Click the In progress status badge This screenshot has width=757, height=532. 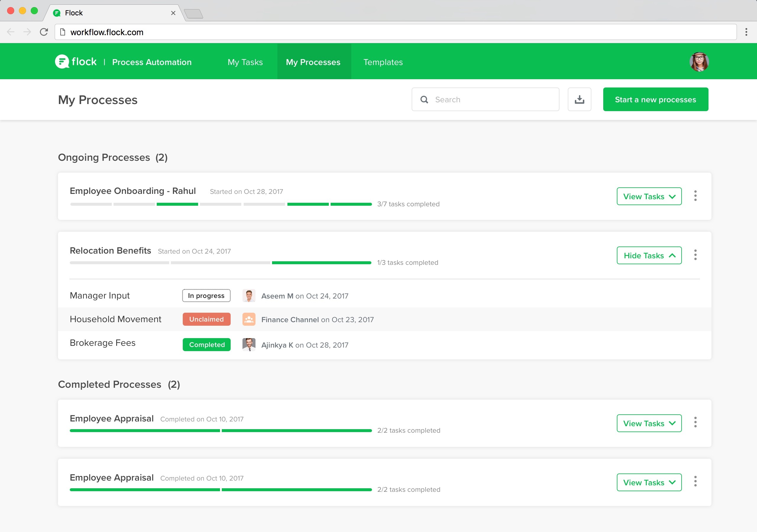point(206,296)
